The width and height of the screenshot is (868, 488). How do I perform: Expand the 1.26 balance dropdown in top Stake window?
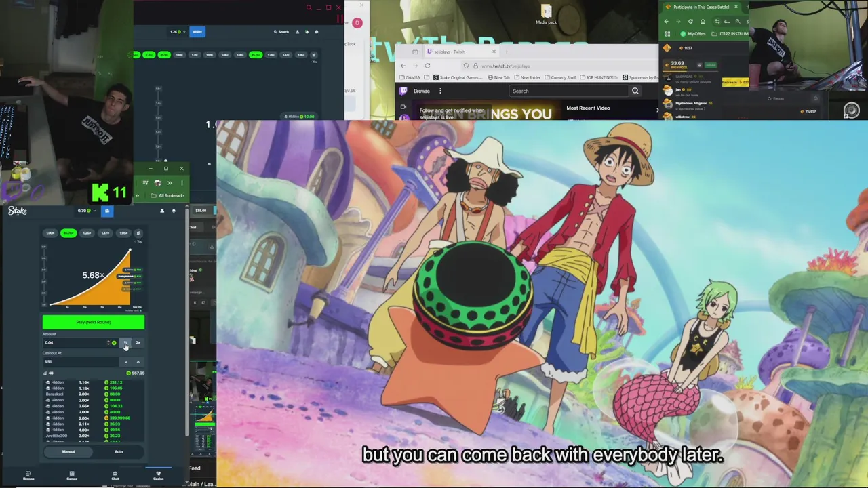pyautogui.click(x=176, y=32)
